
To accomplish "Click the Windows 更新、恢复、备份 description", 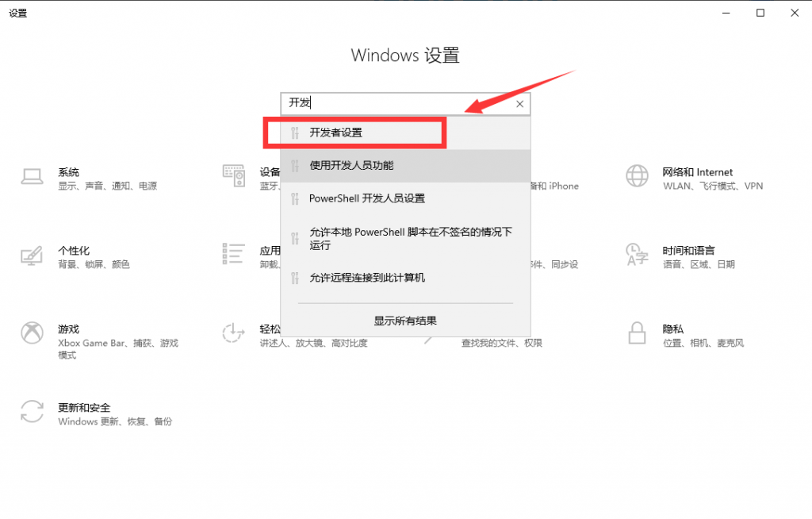I will click(x=115, y=421).
